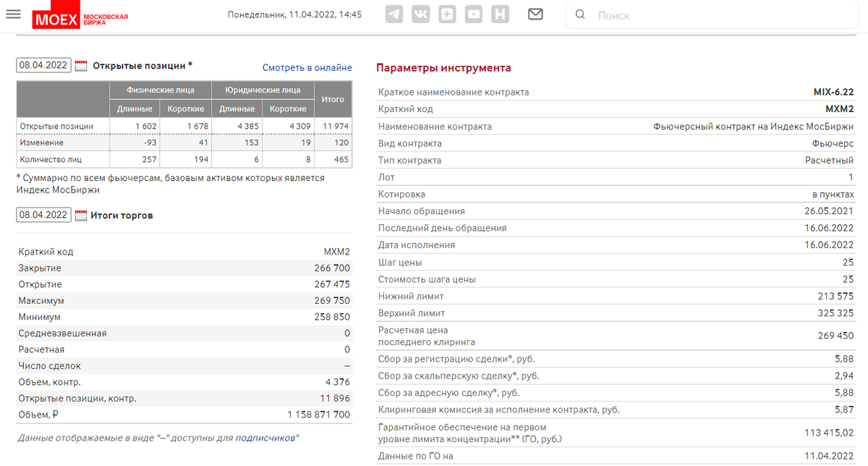
Task: Click the value 4 385 in positions table
Action: tap(247, 126)
